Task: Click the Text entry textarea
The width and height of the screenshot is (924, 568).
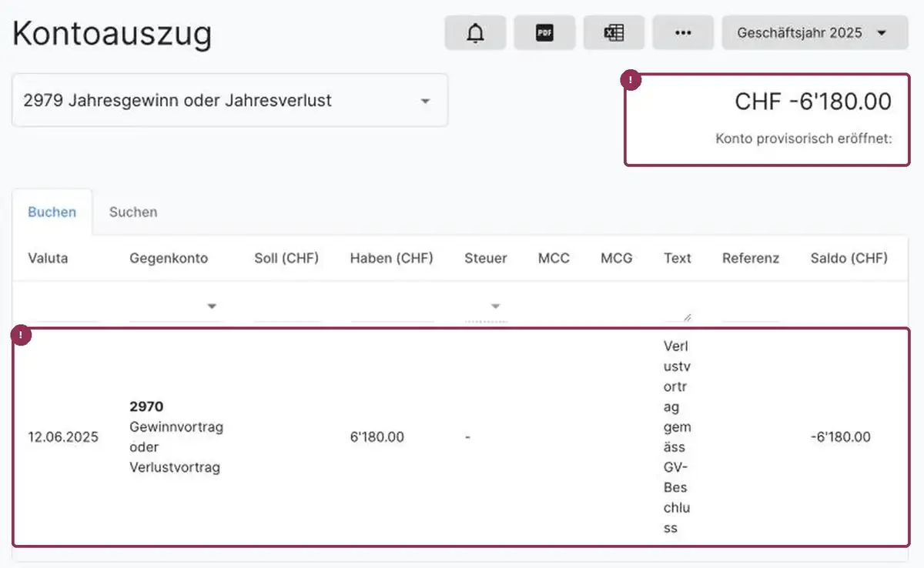Action: tap(678, 308)
